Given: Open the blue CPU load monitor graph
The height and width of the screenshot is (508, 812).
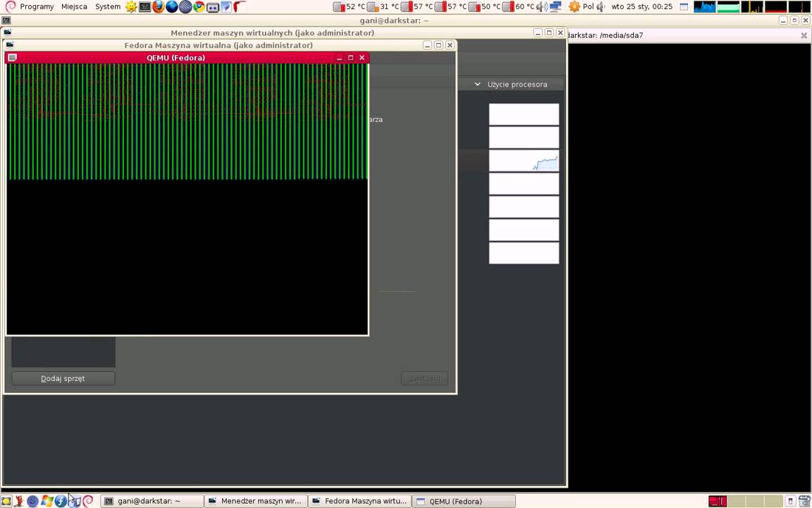Looking at the screenshot, I should point(704,7).
